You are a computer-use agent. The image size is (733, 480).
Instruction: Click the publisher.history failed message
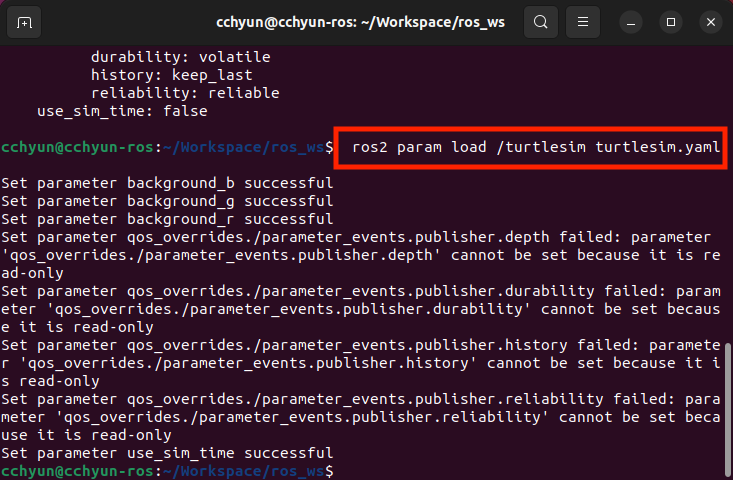(x=360, y=363)
